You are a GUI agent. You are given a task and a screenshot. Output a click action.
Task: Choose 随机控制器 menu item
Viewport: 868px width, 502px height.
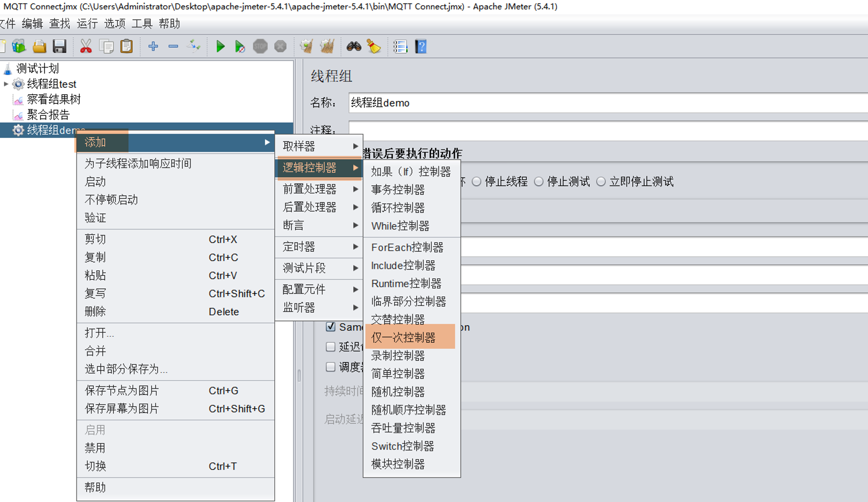(411, 392)
